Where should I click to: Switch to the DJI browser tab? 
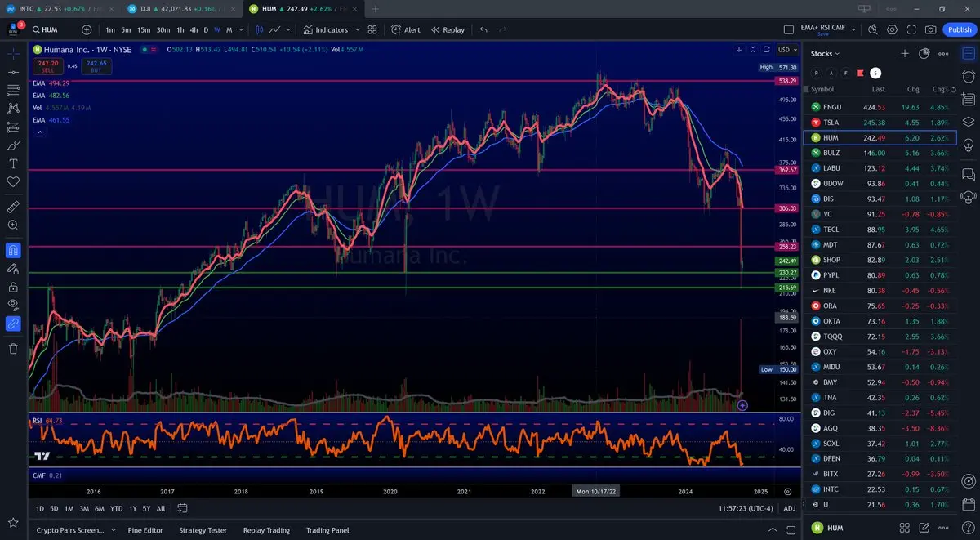click(181, 9)
